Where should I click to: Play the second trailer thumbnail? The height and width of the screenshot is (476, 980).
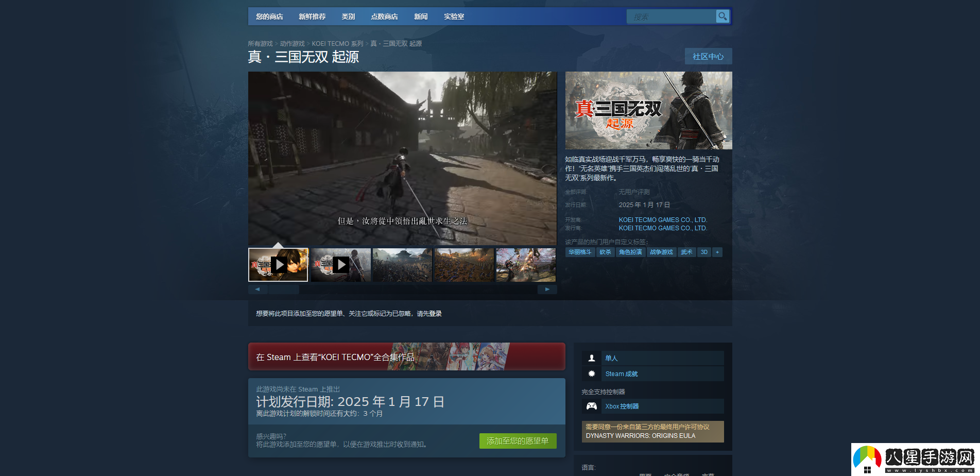340,265
